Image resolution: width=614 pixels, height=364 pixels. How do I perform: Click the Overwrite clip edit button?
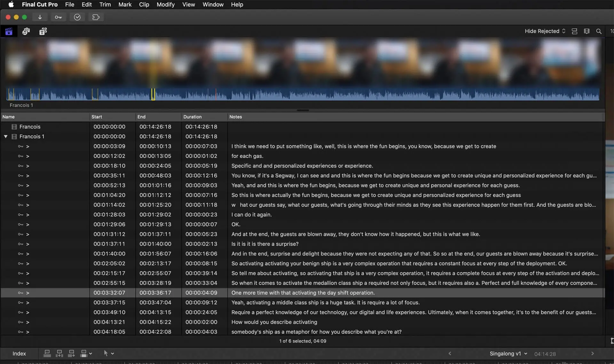(x=83, y=353)
